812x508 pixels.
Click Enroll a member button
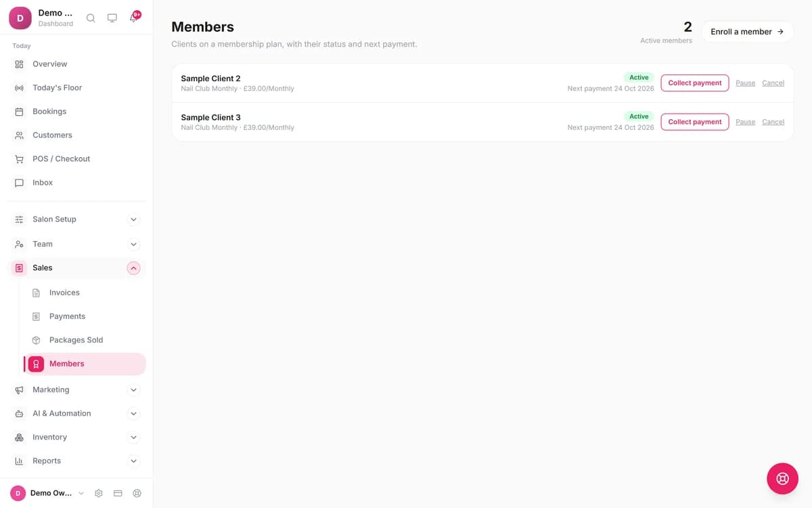pos(747,32)
